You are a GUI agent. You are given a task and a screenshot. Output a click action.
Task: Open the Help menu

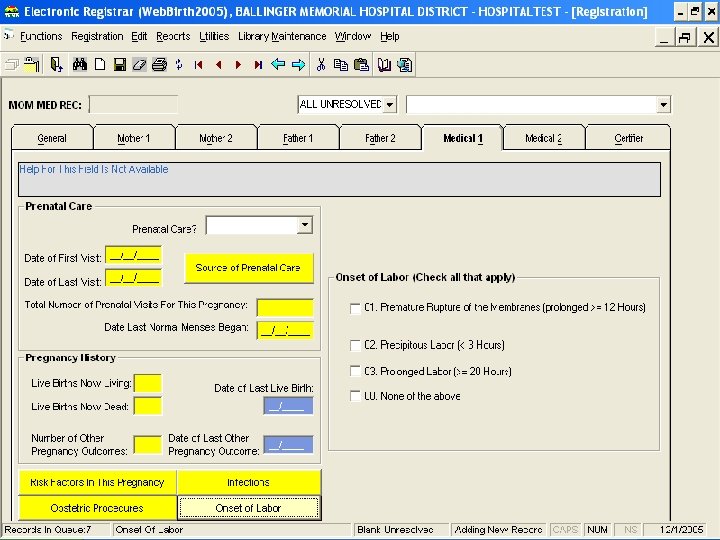[389, 36]
